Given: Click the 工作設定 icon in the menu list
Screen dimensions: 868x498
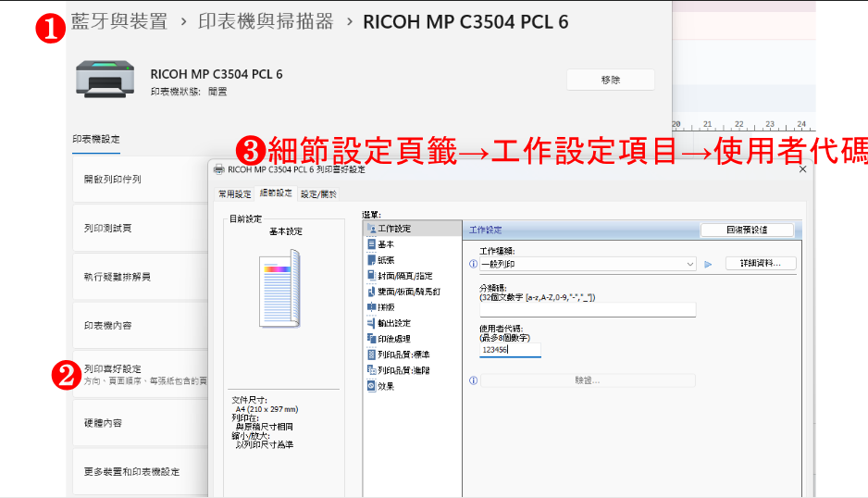Looking at the screenshot, I should [x=371, y=229].
